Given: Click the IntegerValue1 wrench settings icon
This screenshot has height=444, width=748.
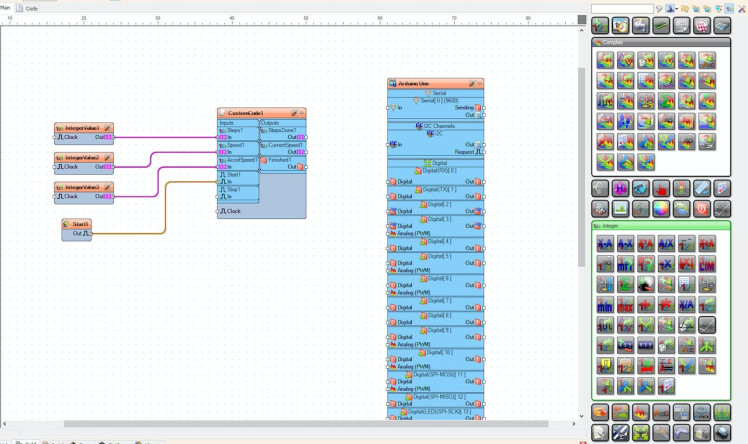Looking at the screenshot, I should pos(106,128).
